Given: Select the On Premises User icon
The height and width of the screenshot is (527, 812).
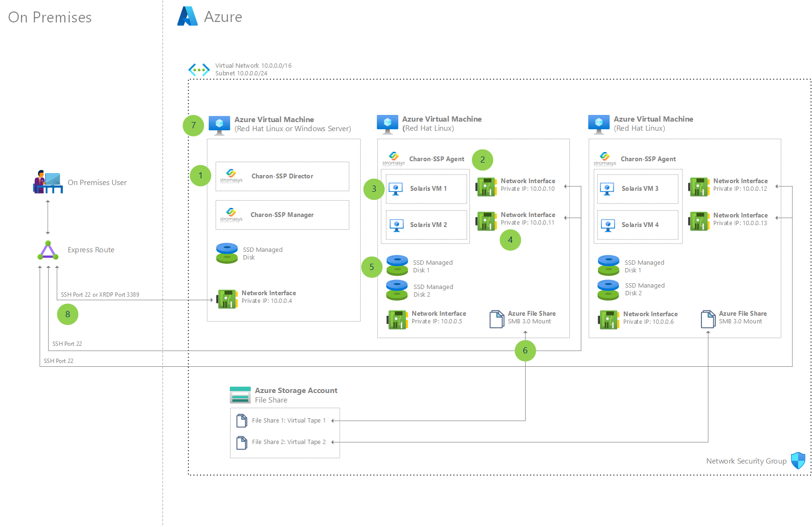Looking at the screenshot, I should point(48,182).
